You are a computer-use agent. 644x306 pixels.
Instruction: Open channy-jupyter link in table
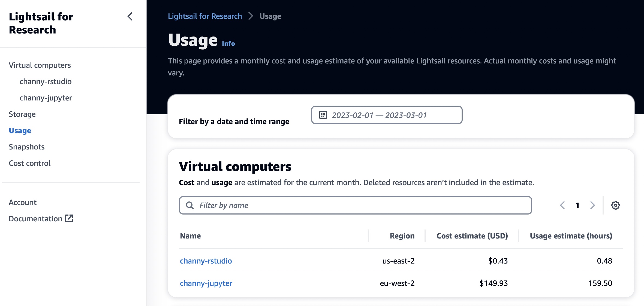(x=206, y=283)
